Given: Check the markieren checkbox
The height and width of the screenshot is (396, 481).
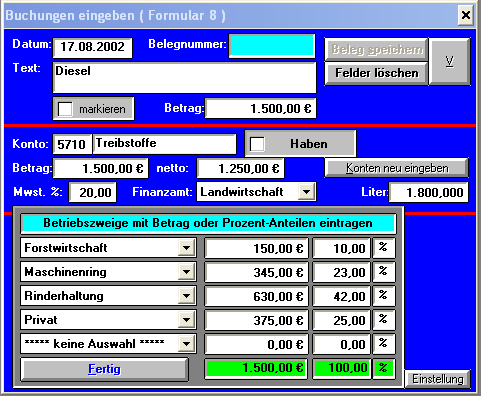Looking at the screenshot, I should coord(65,109).
